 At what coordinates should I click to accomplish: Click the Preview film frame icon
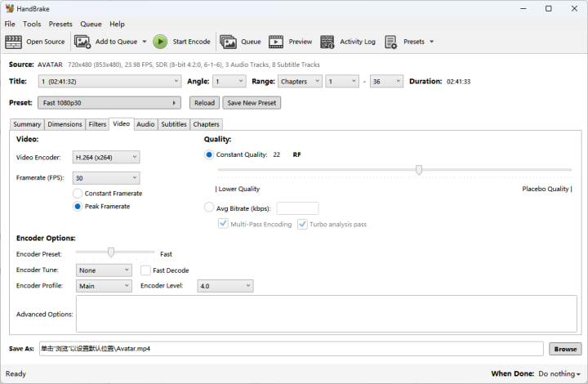click(x=276, y=42)
